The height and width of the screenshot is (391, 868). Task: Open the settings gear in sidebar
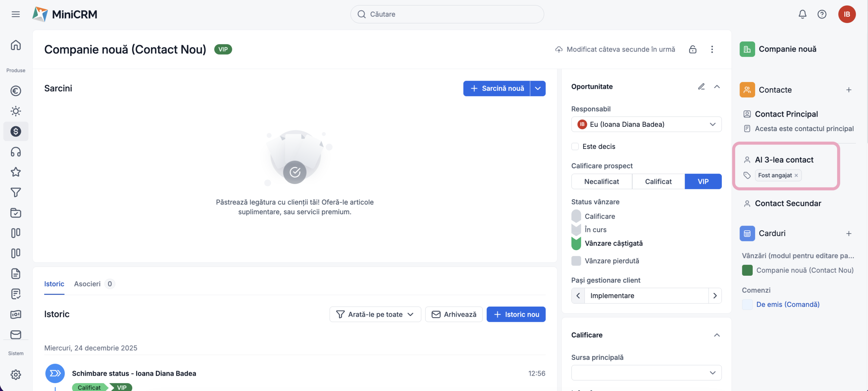(16, 374)
